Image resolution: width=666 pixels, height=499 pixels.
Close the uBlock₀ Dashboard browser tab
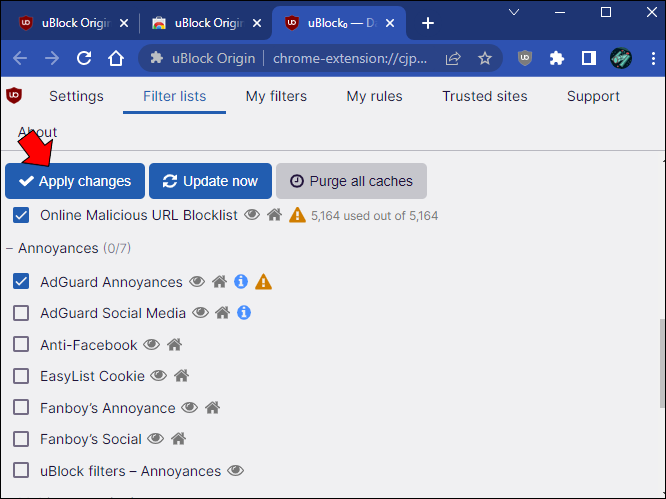click(x=390, y=23)
